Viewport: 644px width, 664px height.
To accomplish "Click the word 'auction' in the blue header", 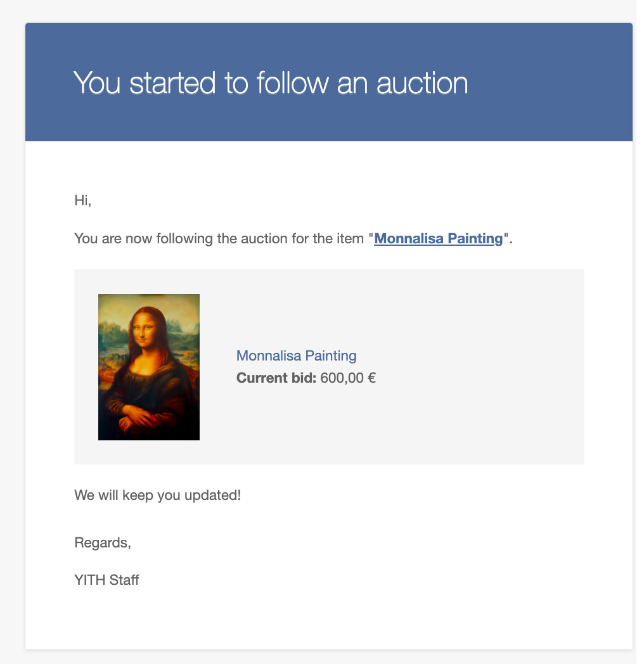I will point(422,82).
